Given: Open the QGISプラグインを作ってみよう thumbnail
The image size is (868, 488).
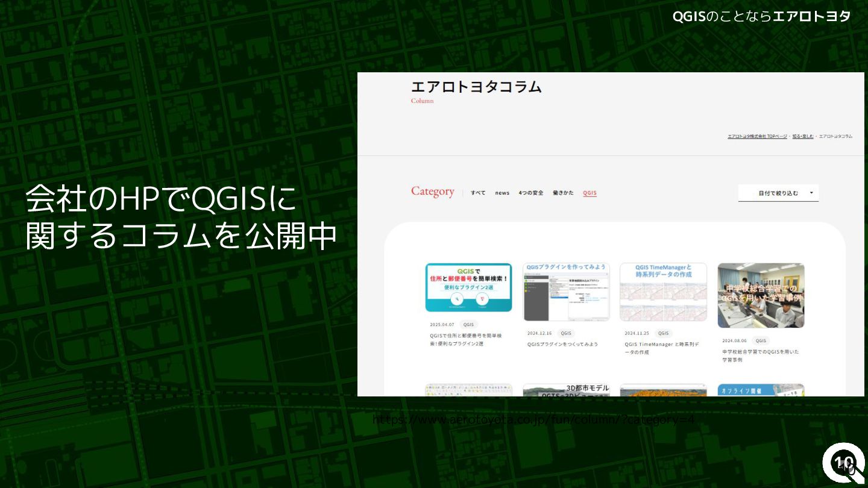Looking at the screenshot, I should tap(566, 292).
